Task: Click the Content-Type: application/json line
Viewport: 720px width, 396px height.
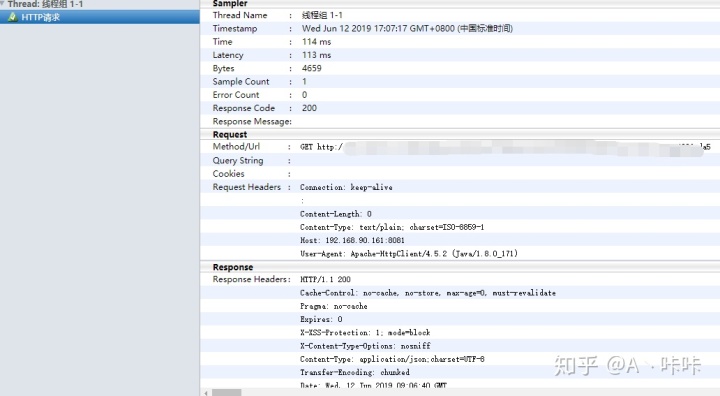Action: click(x=392, y=359)
